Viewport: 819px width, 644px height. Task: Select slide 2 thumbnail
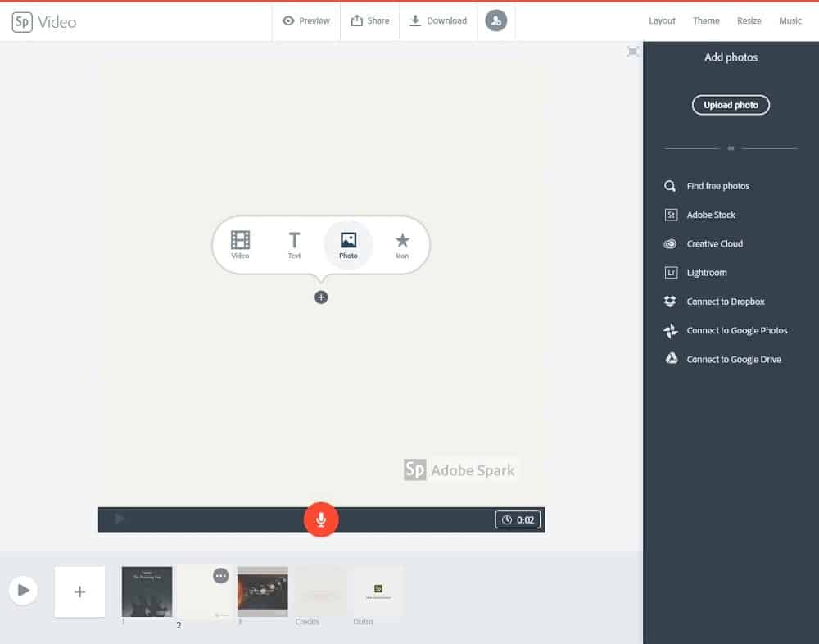click(x=205, y=592)
